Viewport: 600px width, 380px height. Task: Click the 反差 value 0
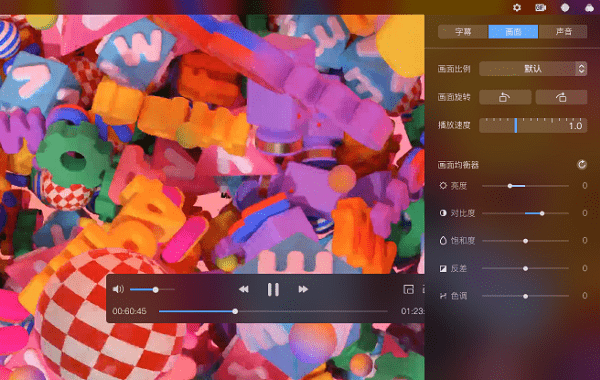[x=585, y=268]
